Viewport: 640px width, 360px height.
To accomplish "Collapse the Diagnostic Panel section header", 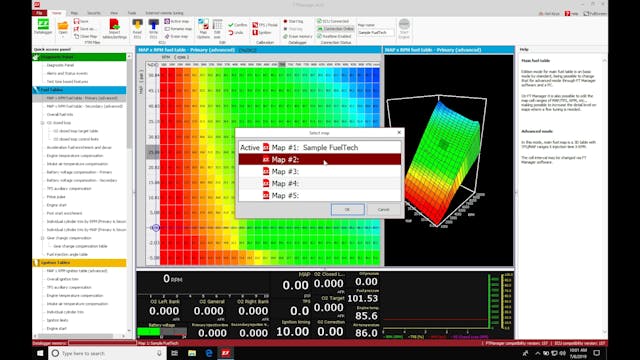I will click(79, 57).
